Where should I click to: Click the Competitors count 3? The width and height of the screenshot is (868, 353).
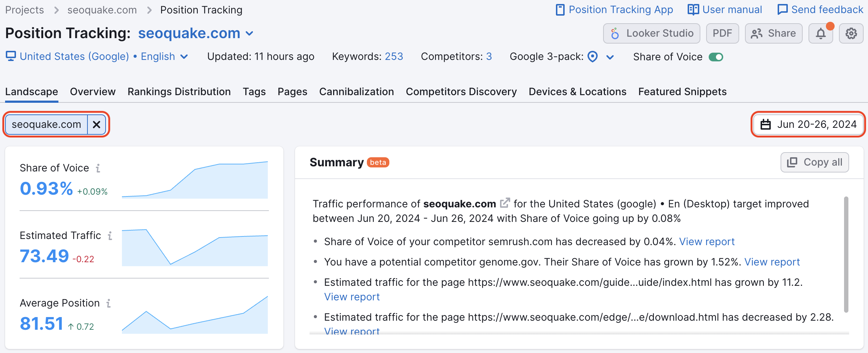(489, 56)
